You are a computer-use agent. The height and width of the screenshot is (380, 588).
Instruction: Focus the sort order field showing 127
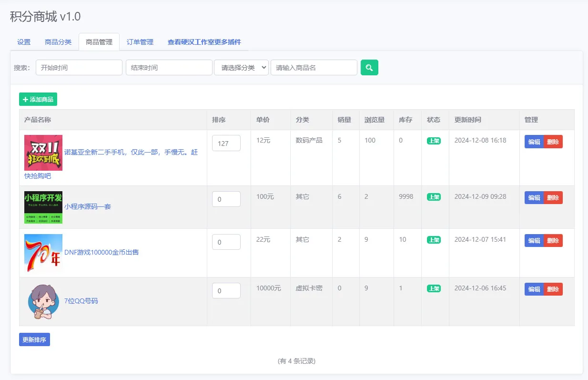(x=226, y=143)
